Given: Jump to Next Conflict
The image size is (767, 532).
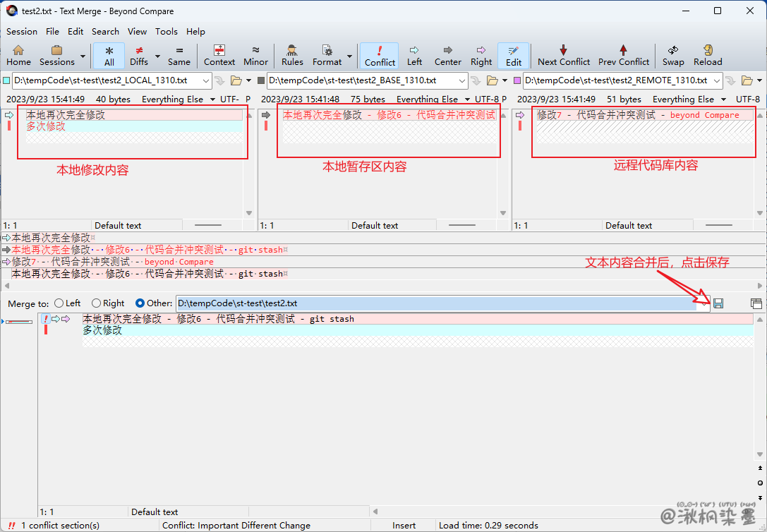Looking at the screenshot, I should coord(563,55).
